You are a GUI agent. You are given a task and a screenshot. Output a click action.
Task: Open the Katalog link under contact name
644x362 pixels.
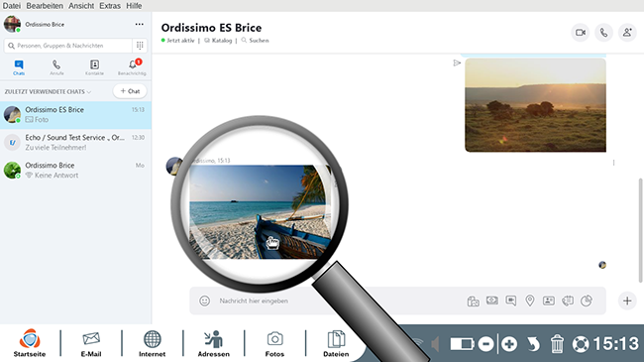pyautogui.click(x=218, y=41)
